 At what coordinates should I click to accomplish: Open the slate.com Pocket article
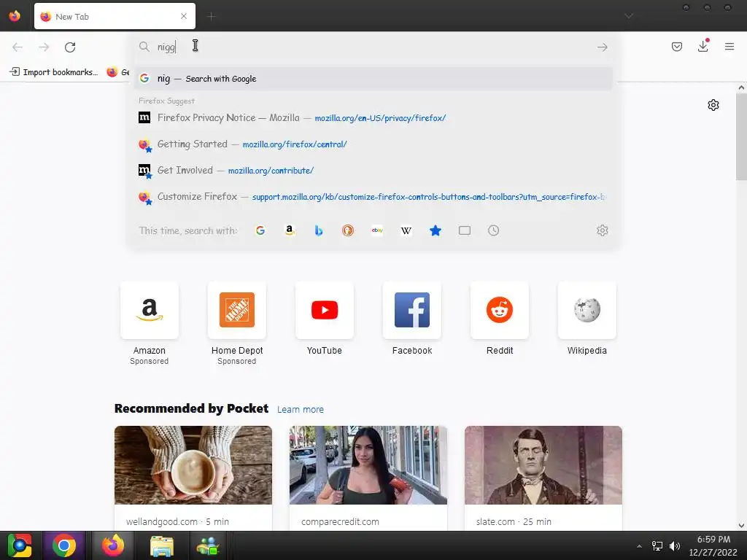click(543, 478)
